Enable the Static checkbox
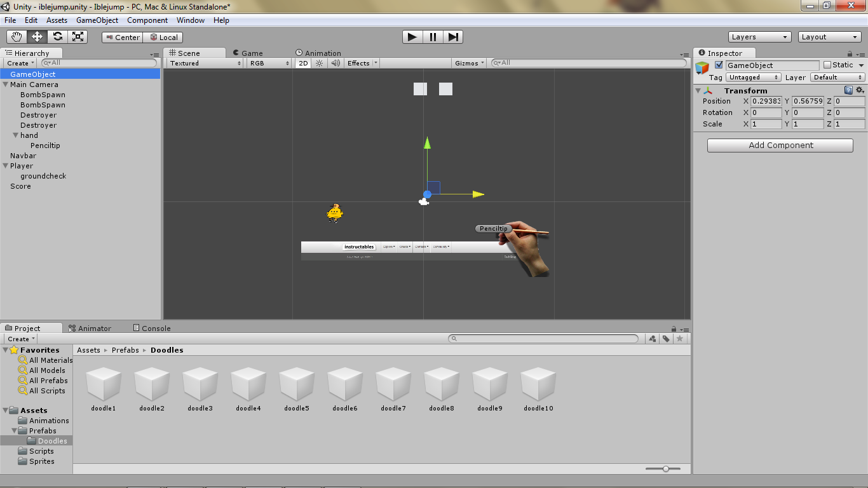 point(827,65)
